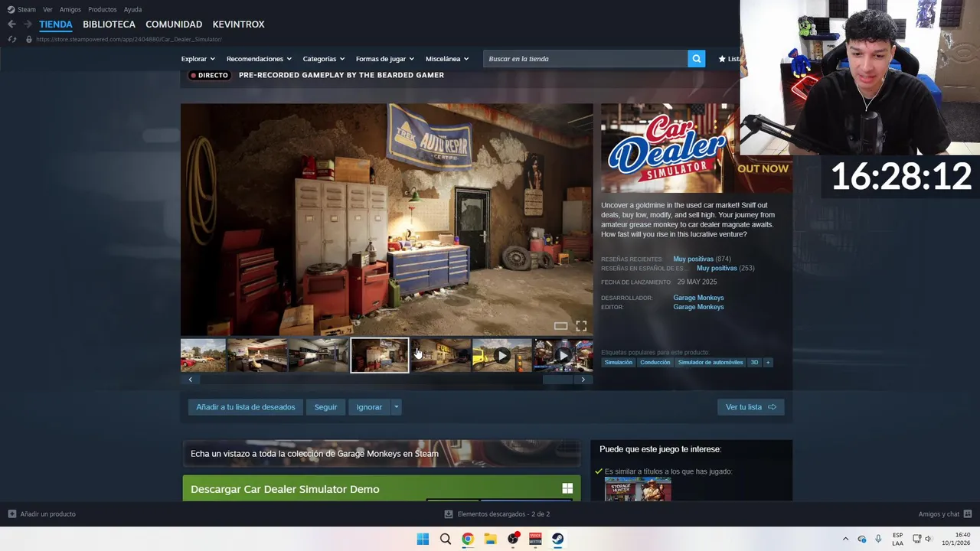Expand the Categorías dropdown
980x551 pixels.
(323, 59)
